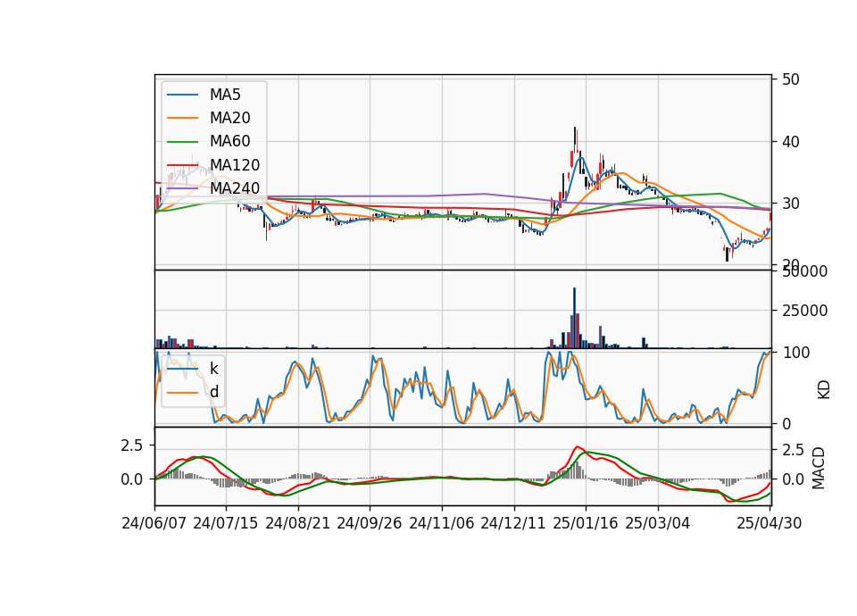Click the right MACD axis value 0.0
The height and width of the screenshot is (616, 857).
793,480
